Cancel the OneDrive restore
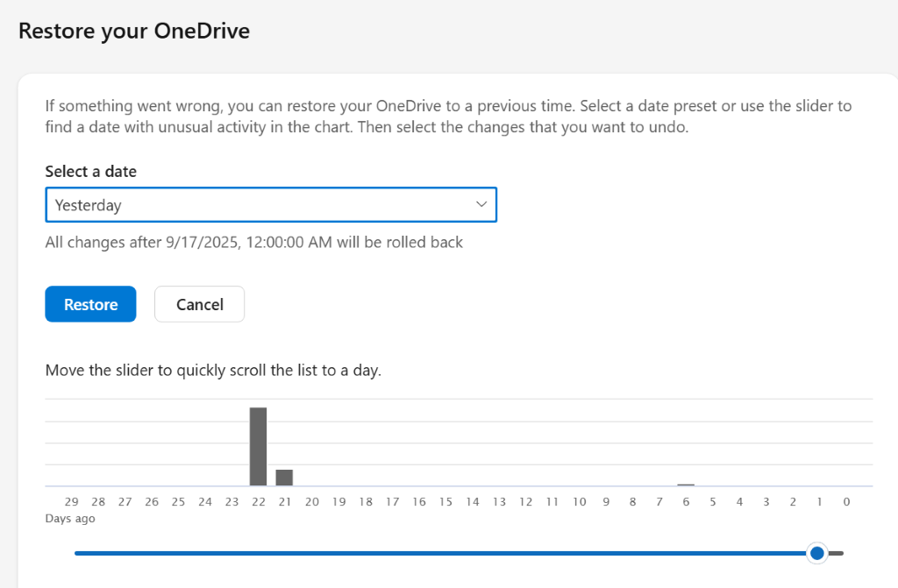The width and height of the screenshot is (898, 588). (x=199, y=304)
